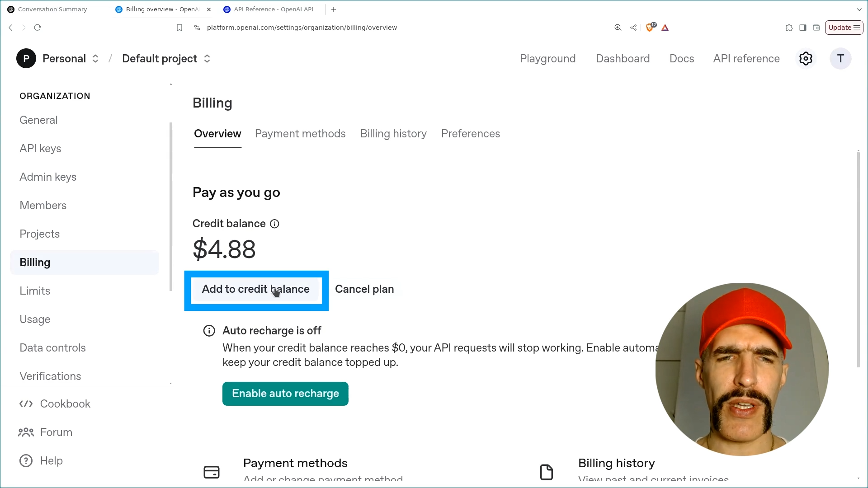
Task: Reload the page with the refresh icon
Action: click(x=38, y=28)
